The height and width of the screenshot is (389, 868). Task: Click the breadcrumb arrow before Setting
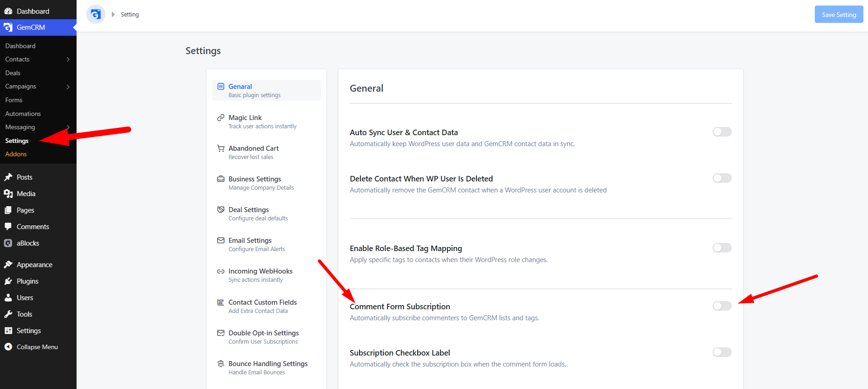click(113, 14)
